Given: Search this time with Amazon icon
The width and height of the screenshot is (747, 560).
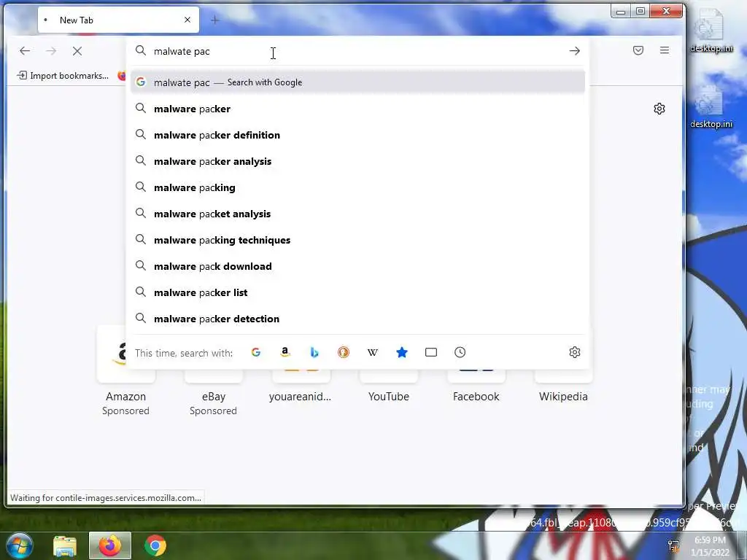Looking at the screenshot, I should 285,352.
